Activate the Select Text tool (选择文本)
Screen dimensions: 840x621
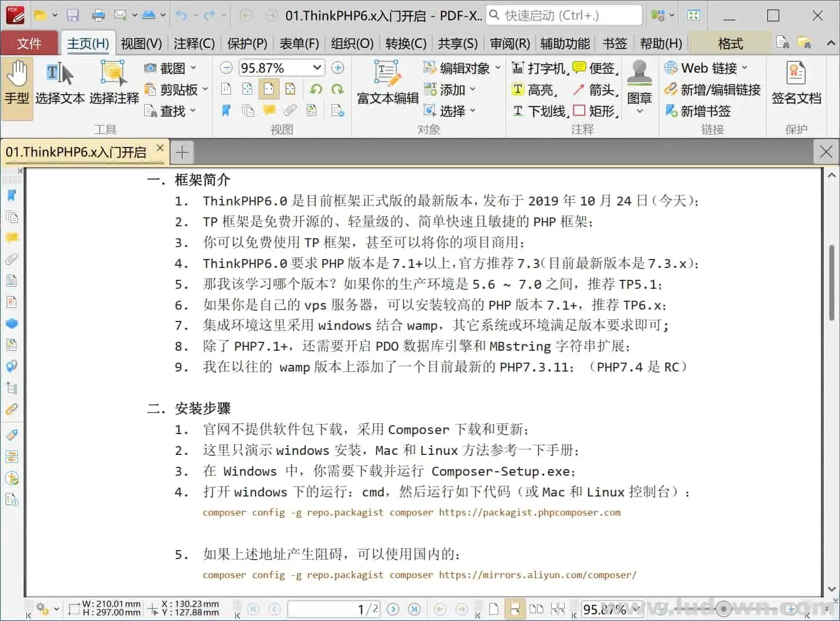click(60, 84)
